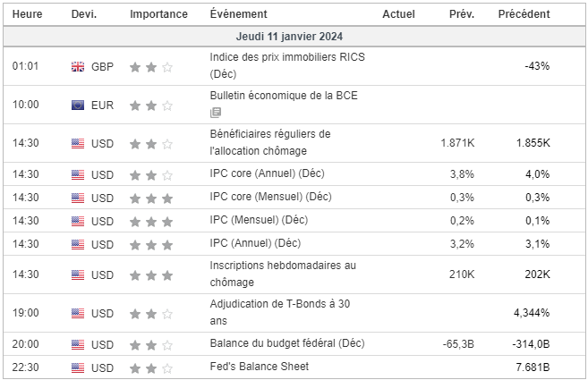588x380 pixels.
Task: Click the importance stars for IPC (Mensuel)
Action: click(150, 221)
